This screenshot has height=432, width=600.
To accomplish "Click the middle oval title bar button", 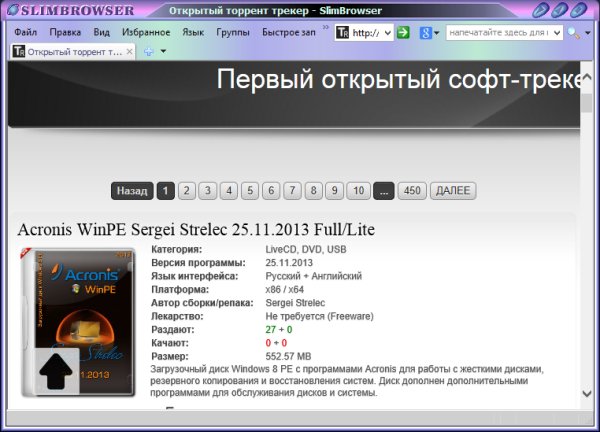I will [559, 10].
